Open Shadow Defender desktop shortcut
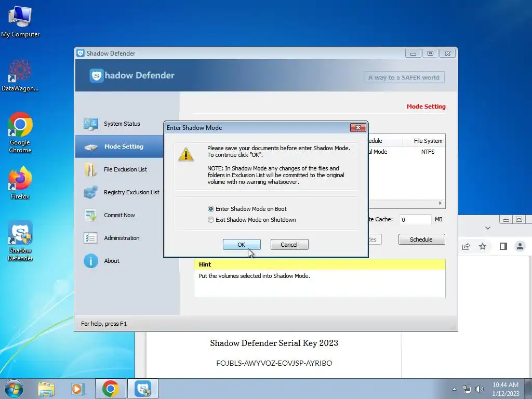The width and height of the screenshot is (532, 399). click(x=20, y=241)
